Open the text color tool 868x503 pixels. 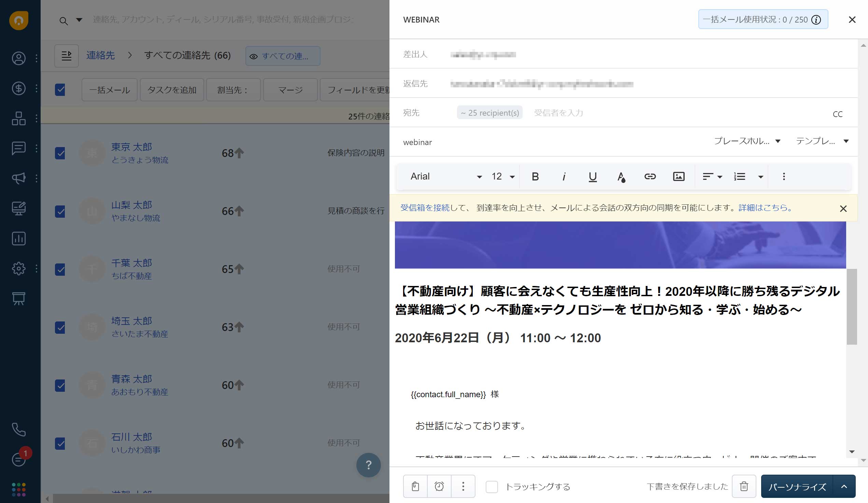point(621,177)
